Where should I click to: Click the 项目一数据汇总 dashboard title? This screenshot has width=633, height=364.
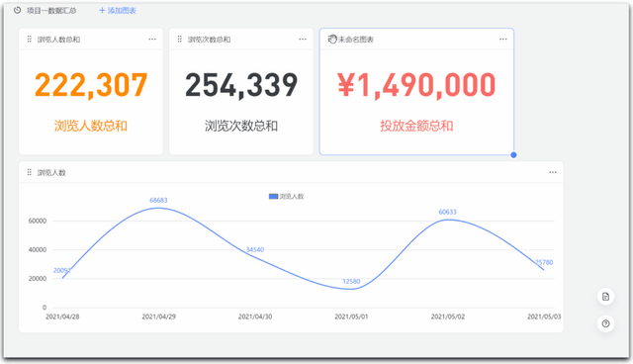click(51, 11)
